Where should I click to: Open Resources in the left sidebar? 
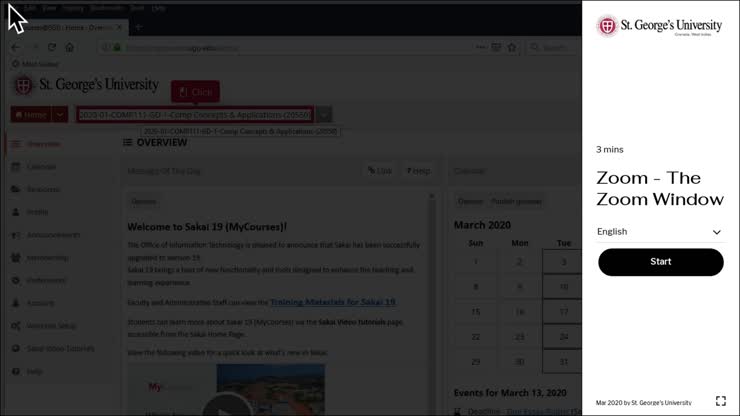[x=43, y=189]
